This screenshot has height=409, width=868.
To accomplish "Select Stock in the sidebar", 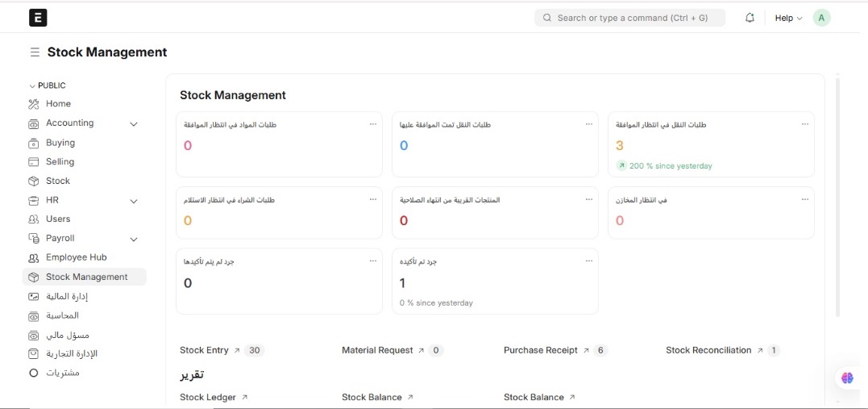I will coord(57,182).
